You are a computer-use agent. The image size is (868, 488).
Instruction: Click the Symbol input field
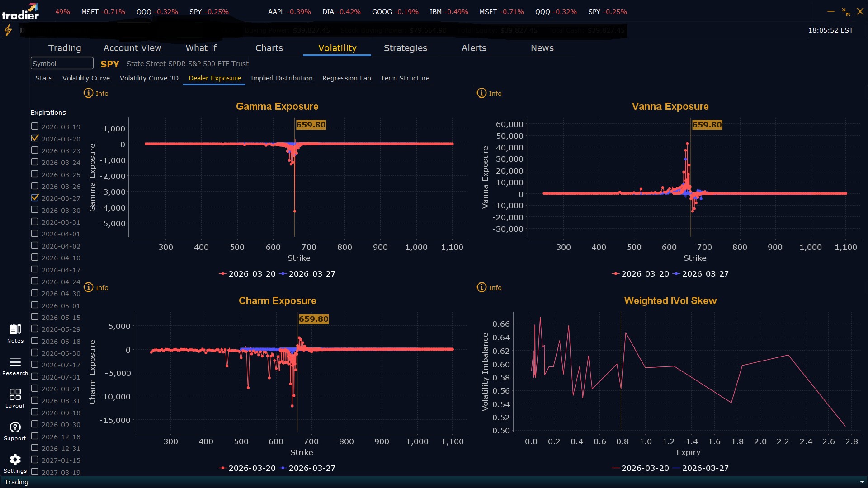(x=62, y=64)
